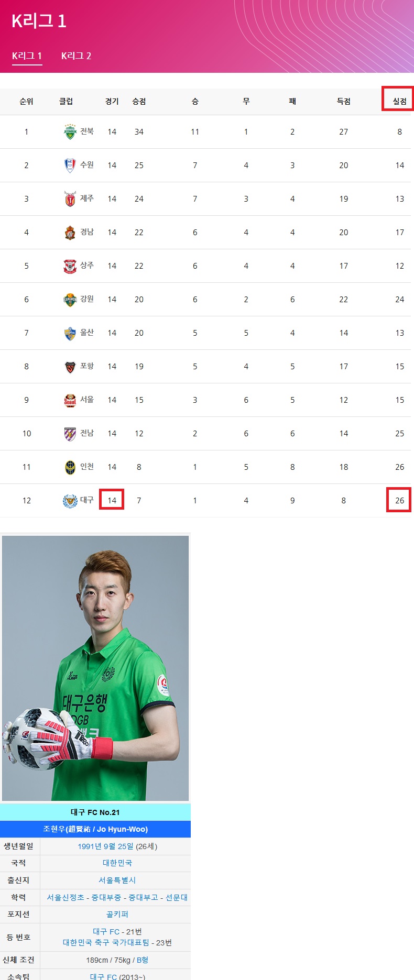Click the Sangju (상주) club emblem
Image resolution: width=414 pixels, height=980 pixels.
[x=70, y=266]
